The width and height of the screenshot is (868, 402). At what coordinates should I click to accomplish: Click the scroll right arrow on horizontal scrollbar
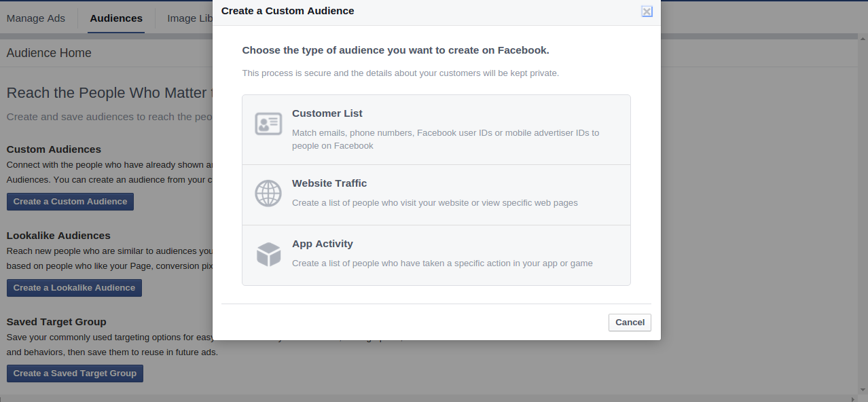851,398
